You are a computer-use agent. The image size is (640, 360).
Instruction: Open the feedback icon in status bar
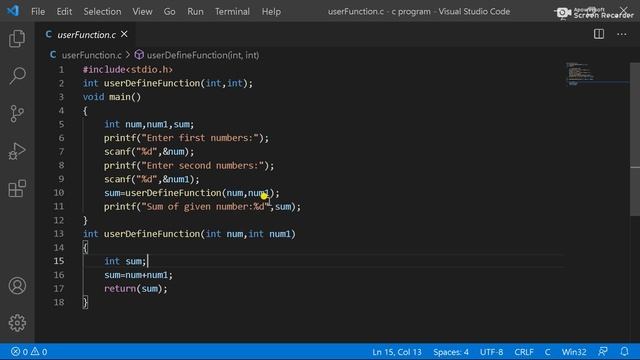click(603, 351)
